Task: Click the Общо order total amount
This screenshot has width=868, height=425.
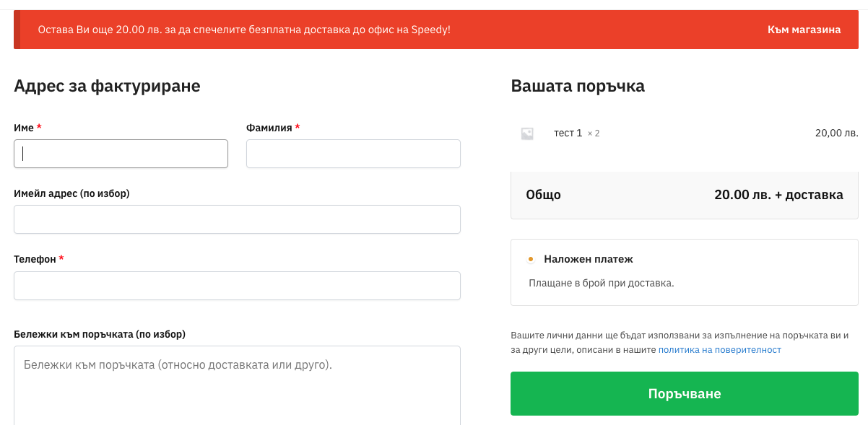Action: tap(778, 195)
